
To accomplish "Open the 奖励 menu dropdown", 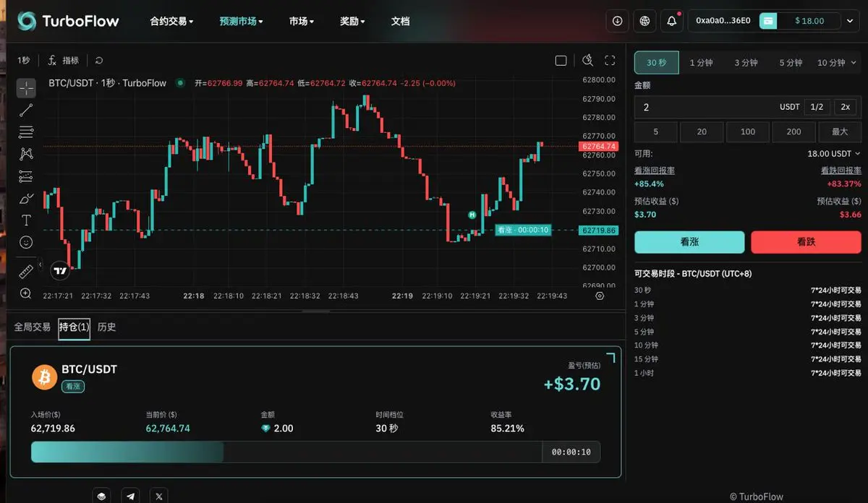I will pyautogui.click(x=352, y=21).
